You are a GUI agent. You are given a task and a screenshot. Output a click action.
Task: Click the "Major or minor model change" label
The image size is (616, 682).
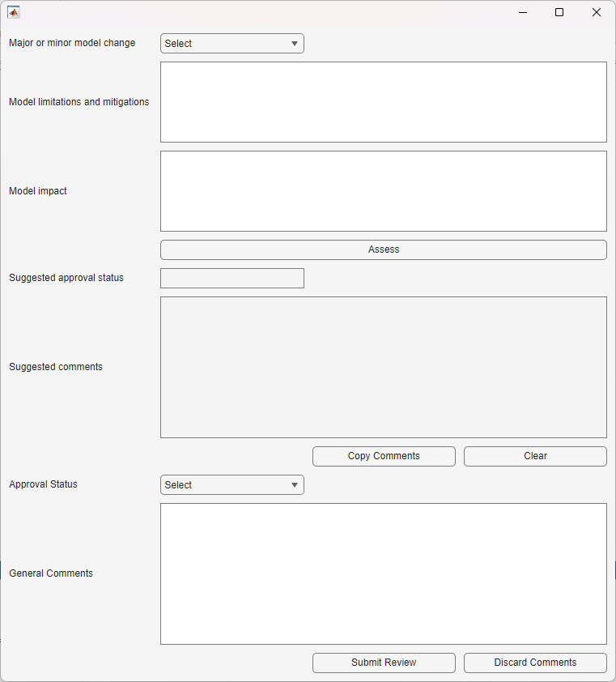pos(72,43)
